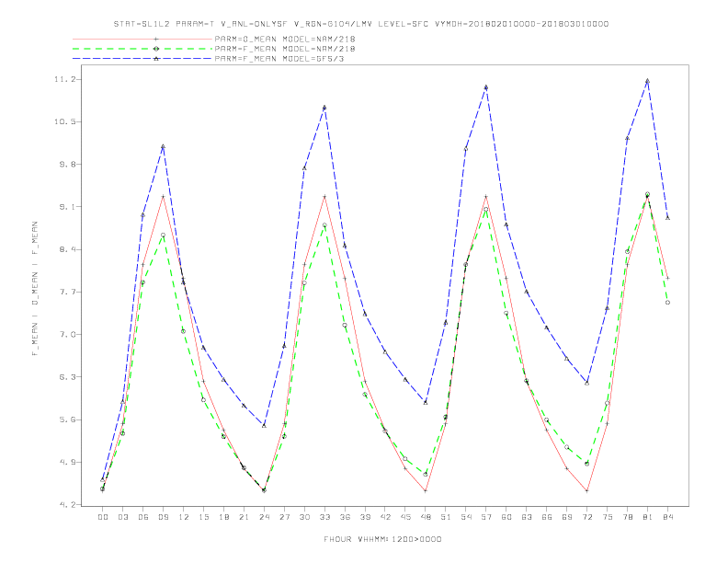The height and width of the screenshot is (563, 728).
Task: Click the chart title line starting STAT=SL1L2
Action: [x=360, y=24]
